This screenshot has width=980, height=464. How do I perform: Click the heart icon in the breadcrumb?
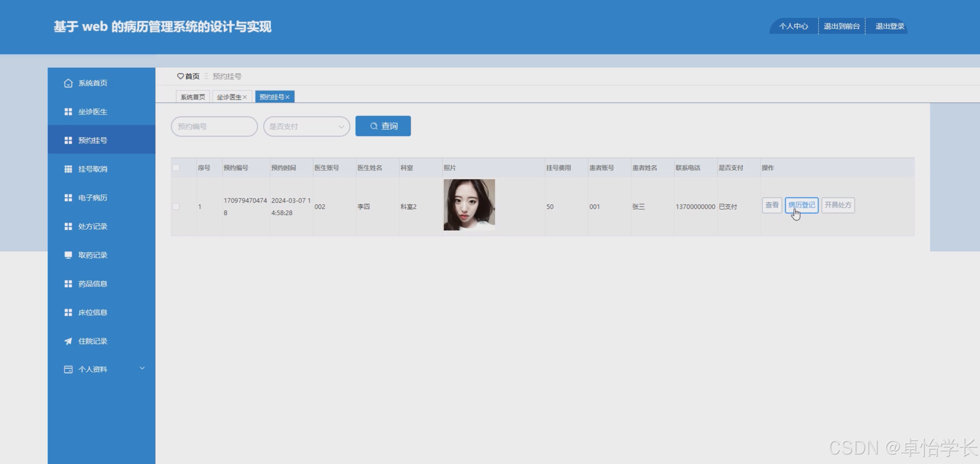point(180,76)
